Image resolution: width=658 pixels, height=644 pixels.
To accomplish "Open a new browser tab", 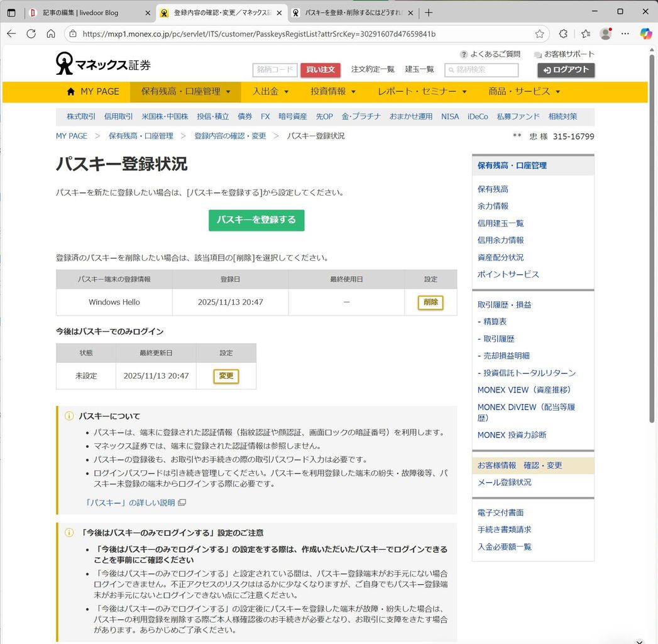I will click(429, 13).
